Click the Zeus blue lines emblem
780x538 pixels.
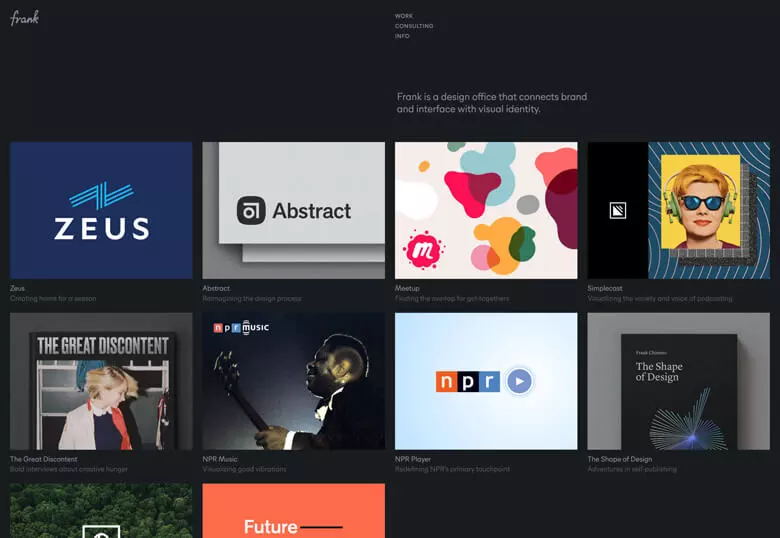click(x=102, y=195)
